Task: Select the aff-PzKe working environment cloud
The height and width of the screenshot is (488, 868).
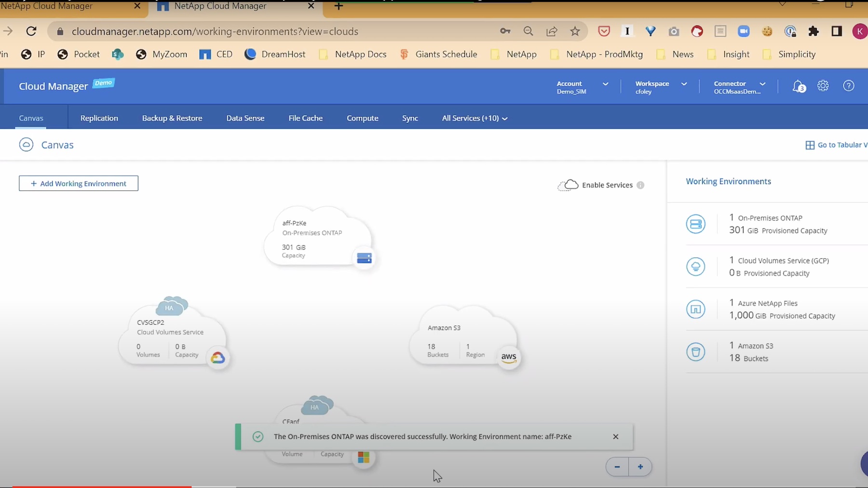Action: click(318, 237)
